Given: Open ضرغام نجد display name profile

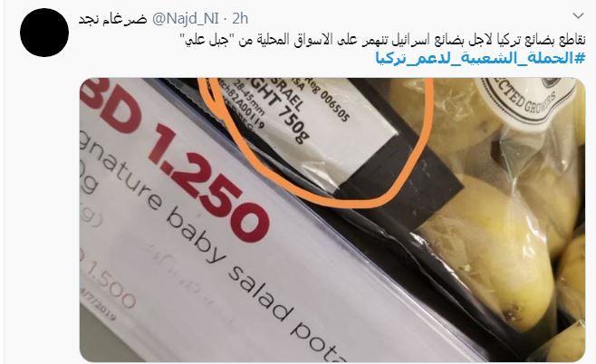Looking at the screenshot, I should point(112,19).
